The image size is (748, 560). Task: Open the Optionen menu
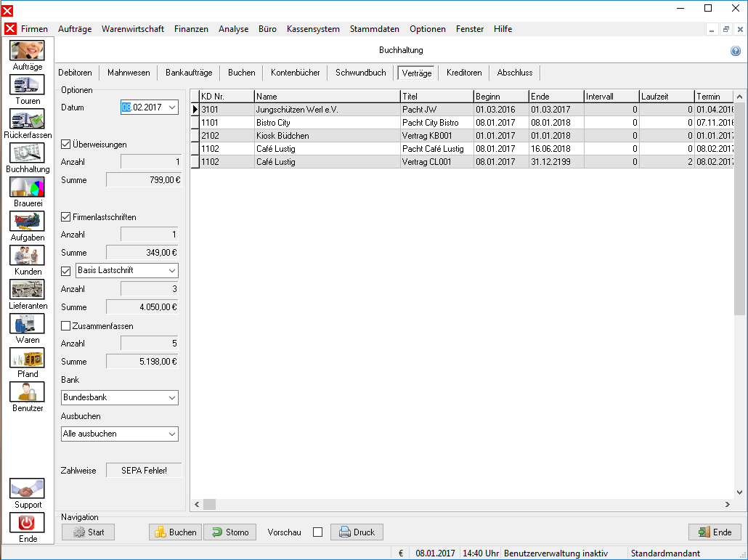tap(428, 29)
